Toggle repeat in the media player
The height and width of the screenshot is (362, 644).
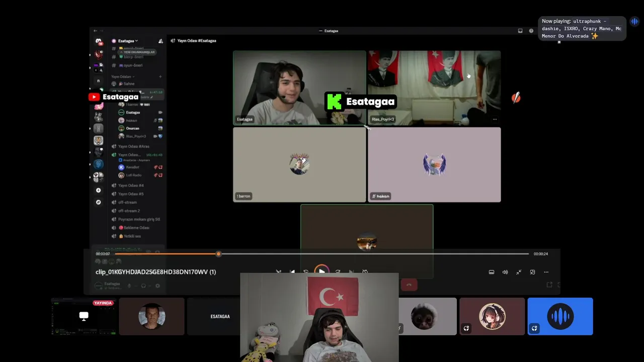365,272
